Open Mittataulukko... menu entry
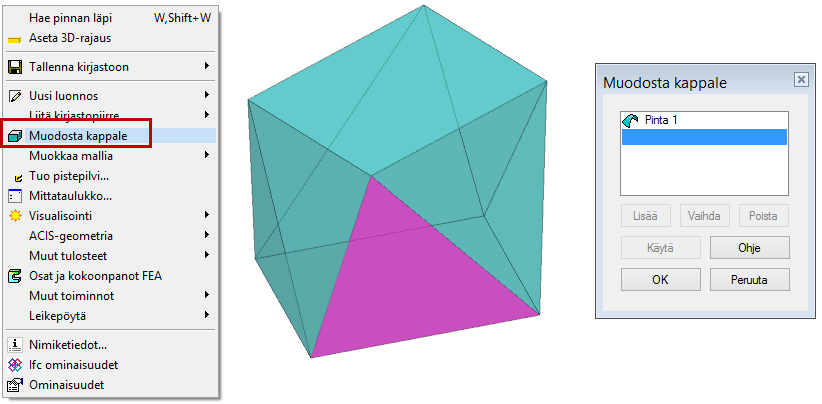The width and height of the screenshot is (822, 404). coord(111,196)
